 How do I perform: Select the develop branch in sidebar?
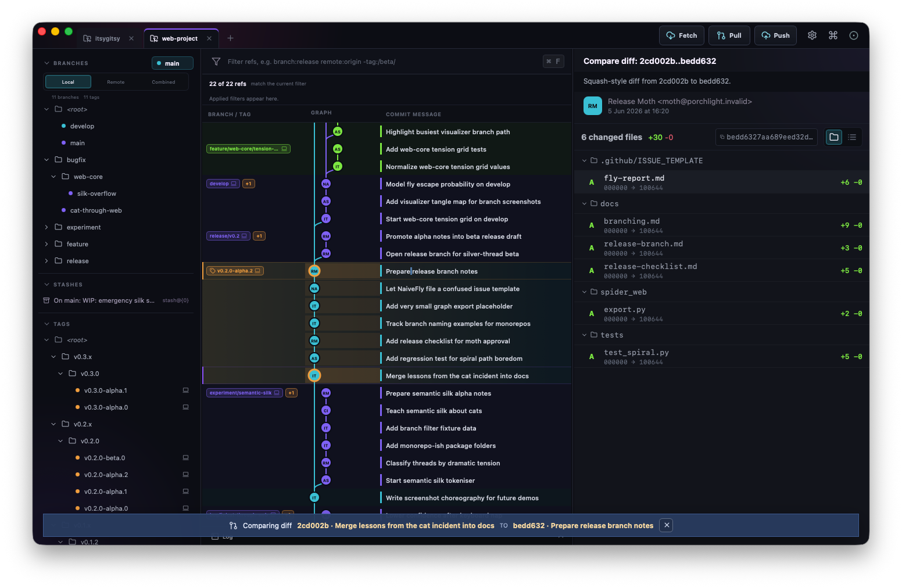tap(82, 126)
